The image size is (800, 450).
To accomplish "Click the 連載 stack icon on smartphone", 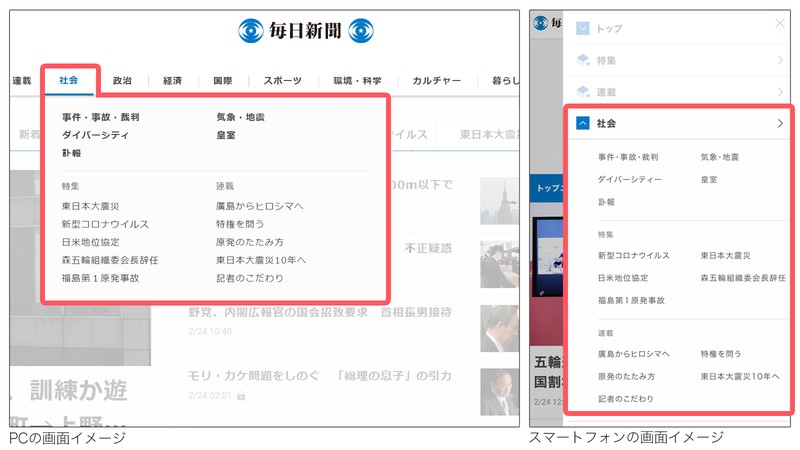I will 583,92.
